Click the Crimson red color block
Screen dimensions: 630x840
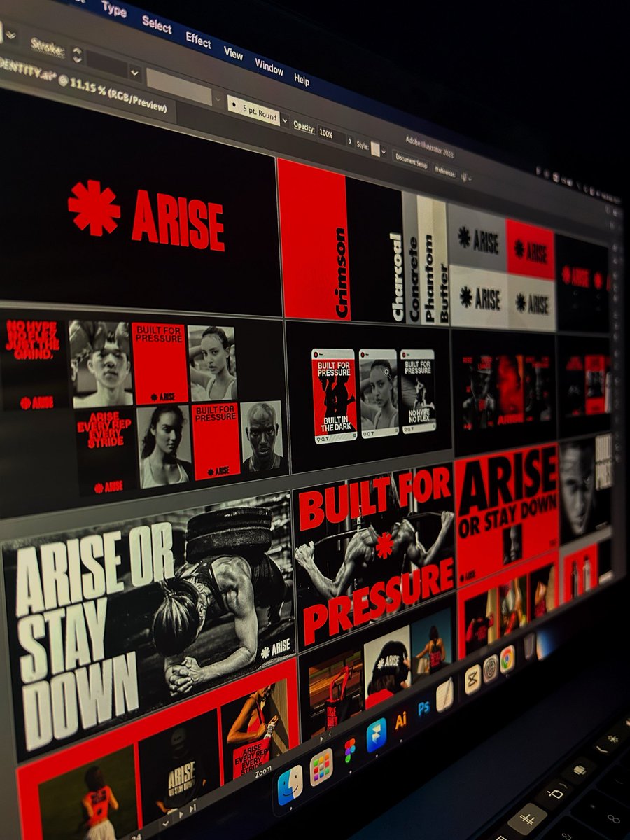click(313, 239)
